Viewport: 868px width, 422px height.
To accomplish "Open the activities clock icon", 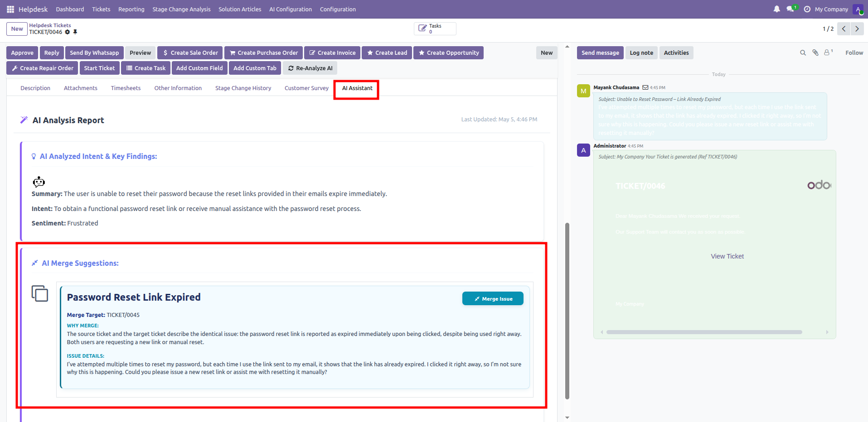I will [807, 9].
